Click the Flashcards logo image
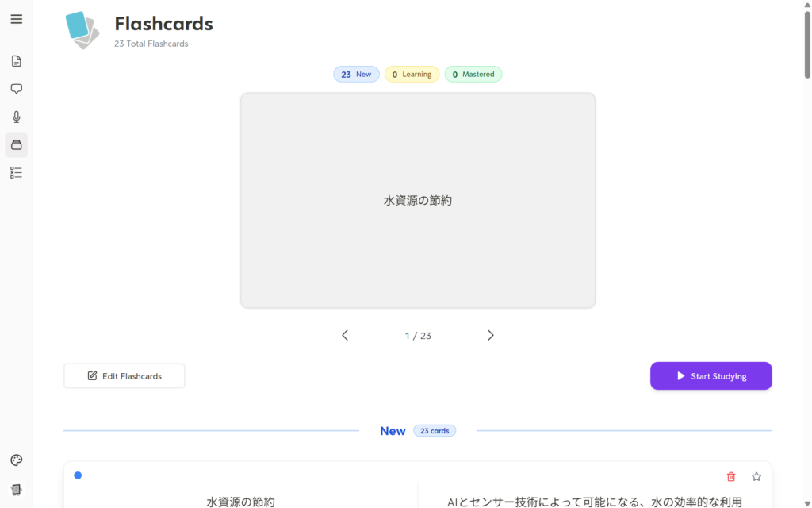This screenshot has width=812, height=508. click(x=82, y=30)
